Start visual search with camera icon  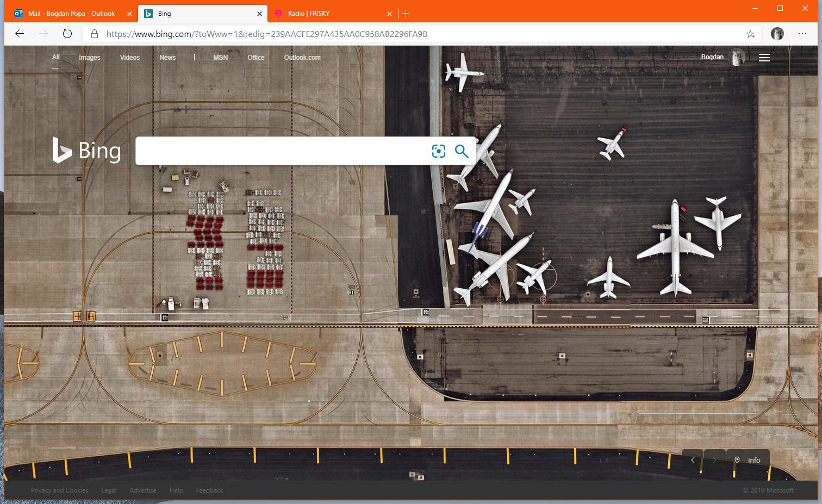click(438, 151)
